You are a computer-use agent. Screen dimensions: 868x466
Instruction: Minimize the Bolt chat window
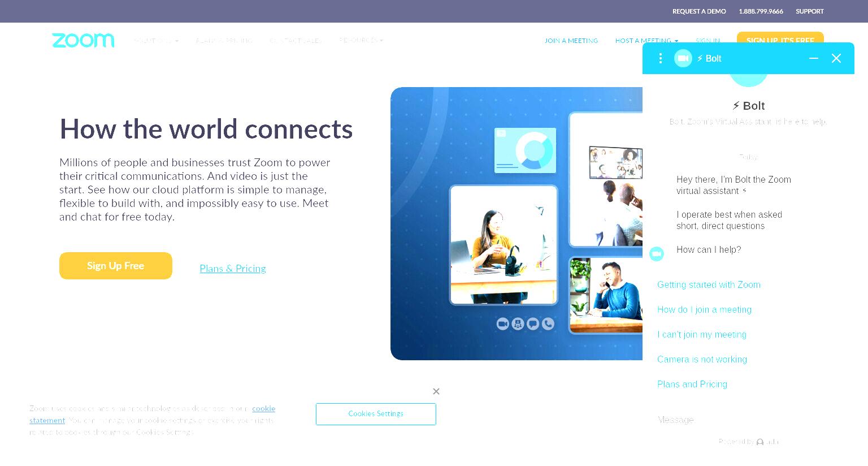[x=814, y=58]
